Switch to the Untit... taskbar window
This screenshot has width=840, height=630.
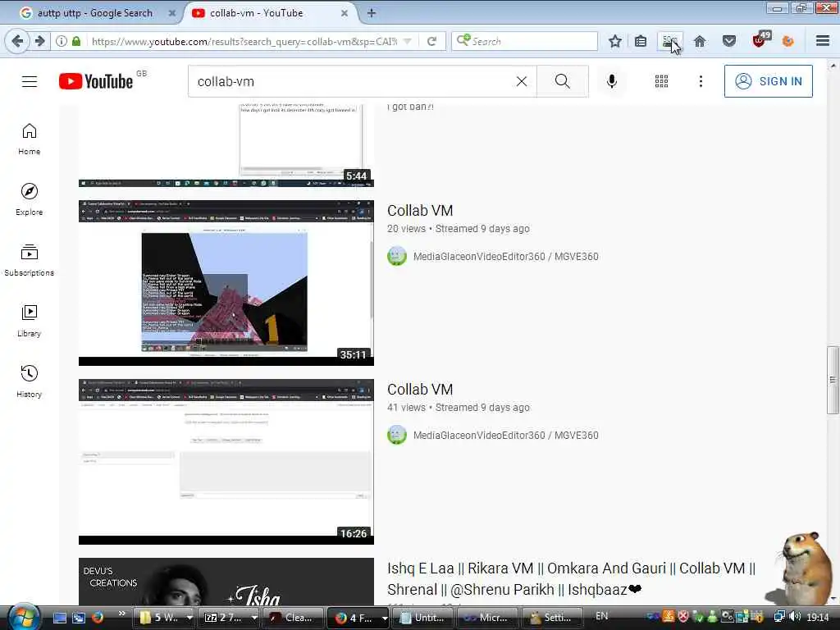(422, 618)
